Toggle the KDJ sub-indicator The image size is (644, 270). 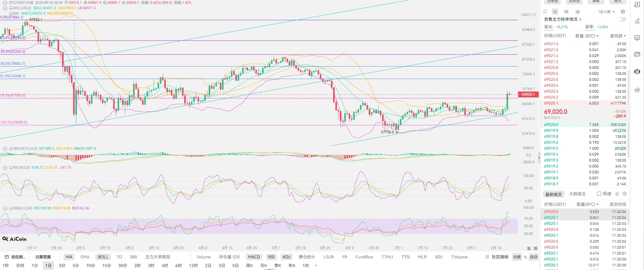point(286,257)
